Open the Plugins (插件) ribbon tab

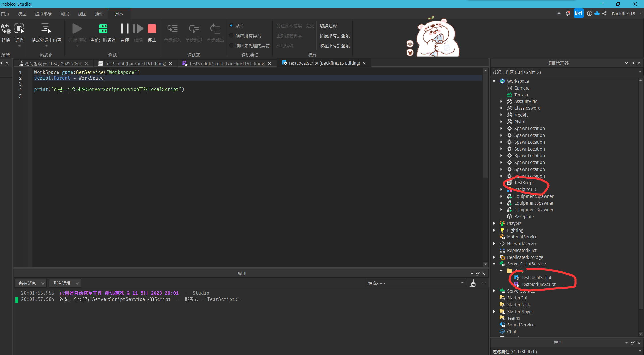[99, 14]
